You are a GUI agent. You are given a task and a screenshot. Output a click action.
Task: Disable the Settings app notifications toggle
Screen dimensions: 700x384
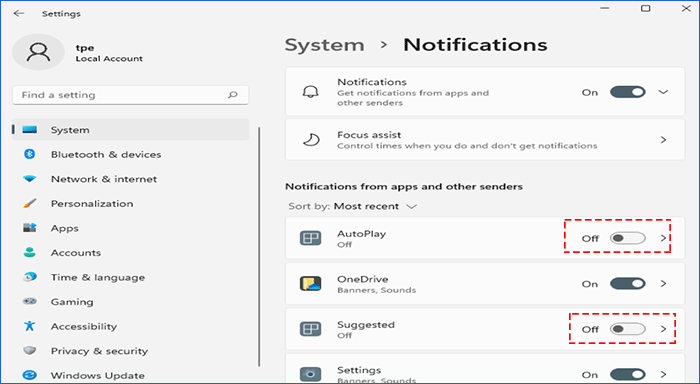pos(628,374)
